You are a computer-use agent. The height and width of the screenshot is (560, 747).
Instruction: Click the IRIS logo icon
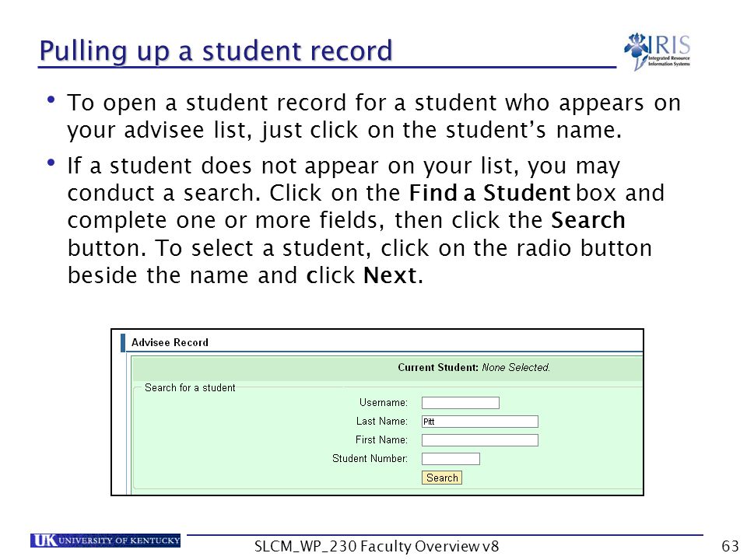[658, 51]
